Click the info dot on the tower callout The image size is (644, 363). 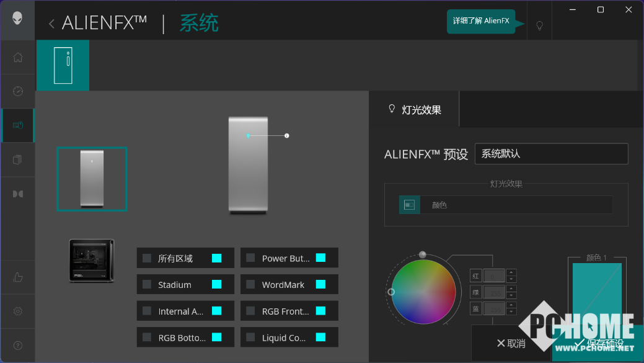point(287,136)
